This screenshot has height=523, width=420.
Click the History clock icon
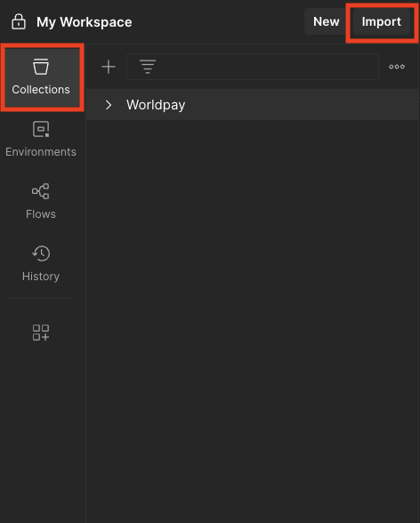pos(41,253)
